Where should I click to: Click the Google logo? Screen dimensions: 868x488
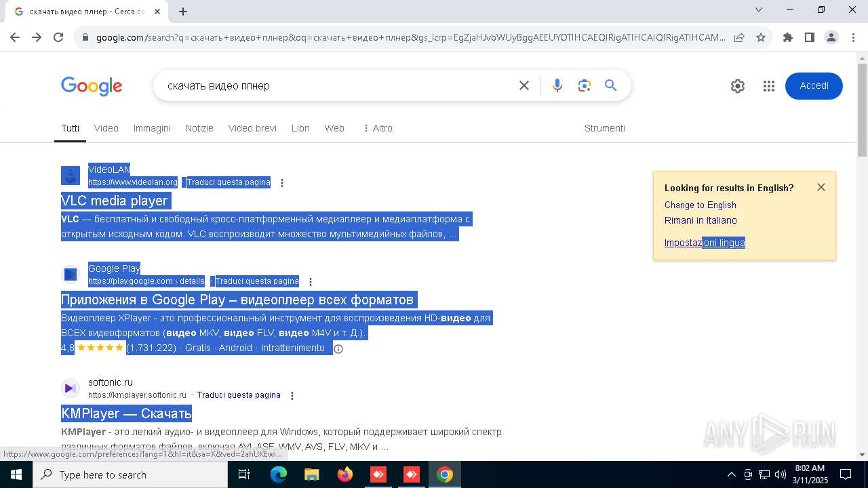(92, 86)
